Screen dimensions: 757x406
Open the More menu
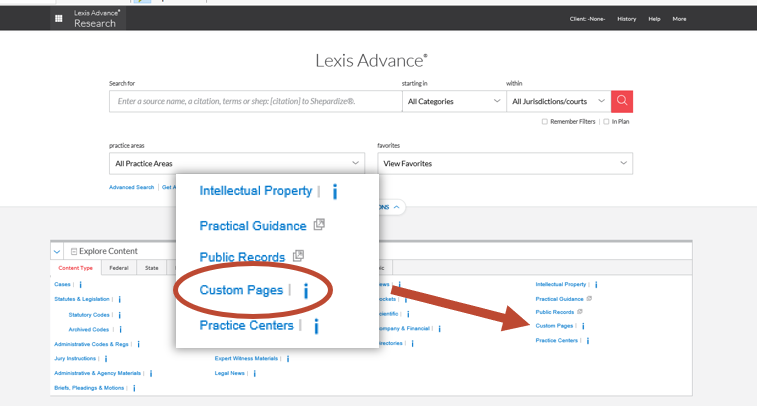[679, 19]
